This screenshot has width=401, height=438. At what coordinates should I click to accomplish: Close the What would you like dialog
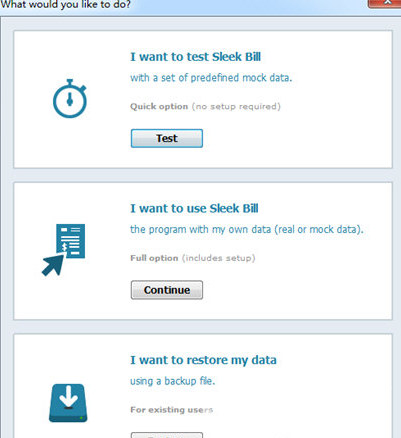(x=385, y=3)
